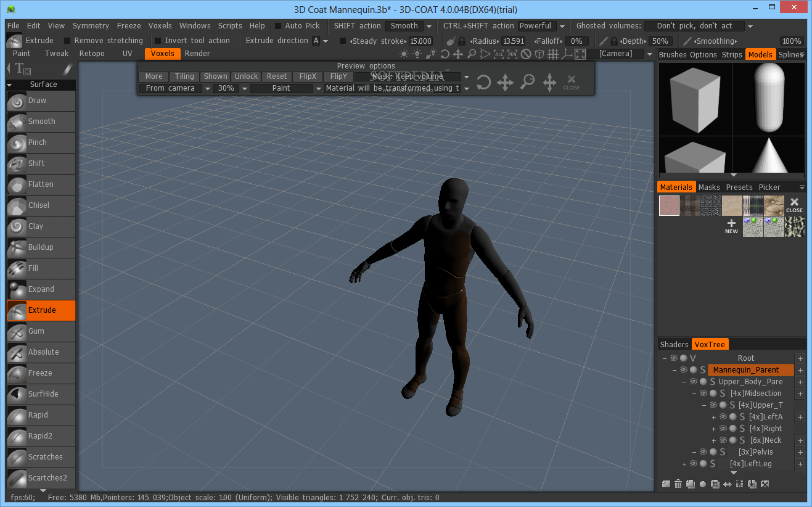This screenshot has width=812, height=507.
Task: Switch to the Render tab
Action: tap(197, 54)
